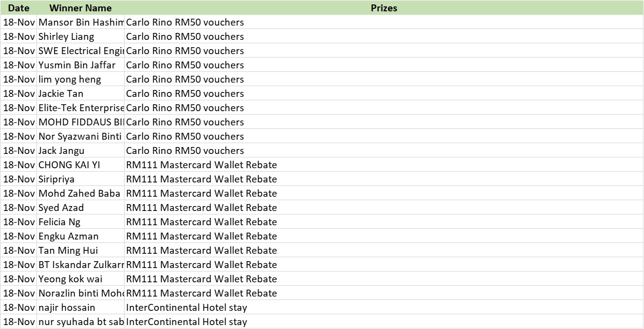Select the Mansor Bin Hashim name cell
The height and width of the screenshot is (329, 644).
click(81, 22)
